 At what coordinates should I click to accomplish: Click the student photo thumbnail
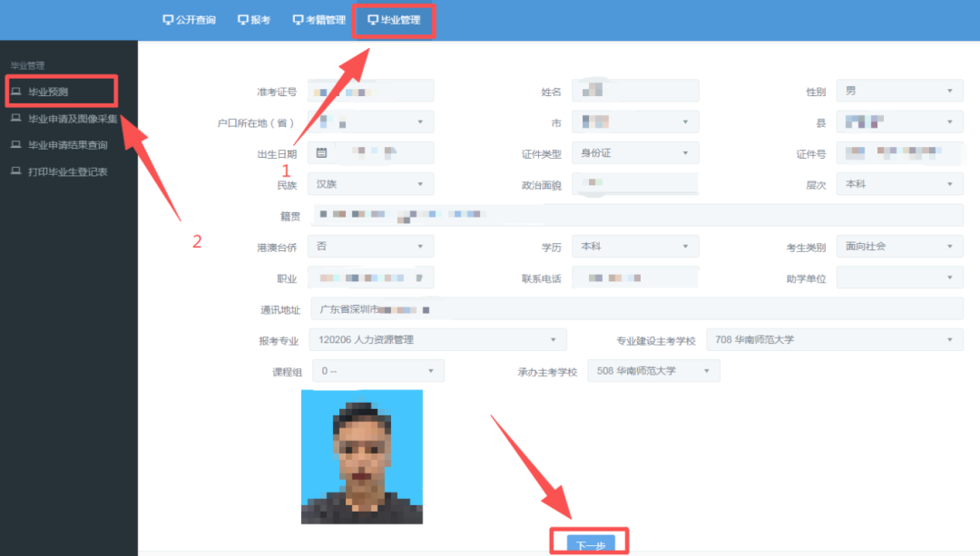(362, 456)
